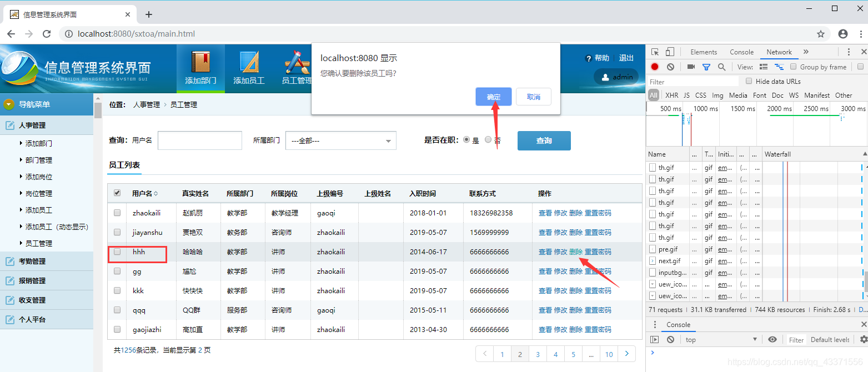Switch to Console tab in DevTools

pos(741,52)
